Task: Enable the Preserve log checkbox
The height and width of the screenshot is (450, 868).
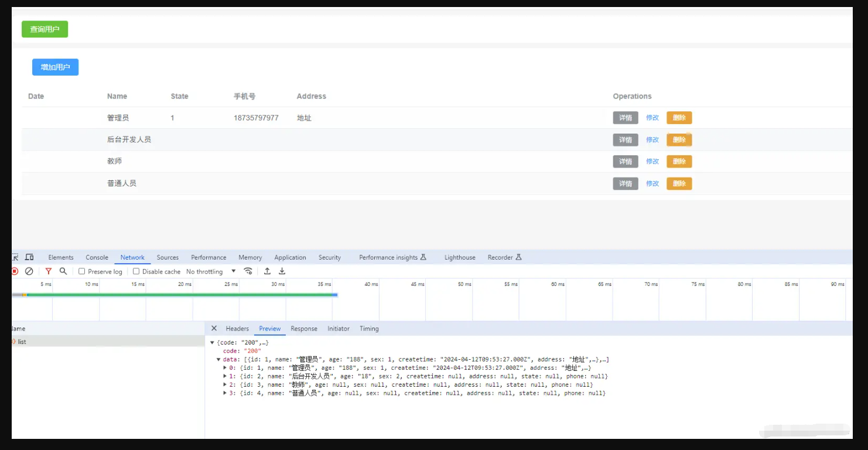Action: tap(82, 271)
